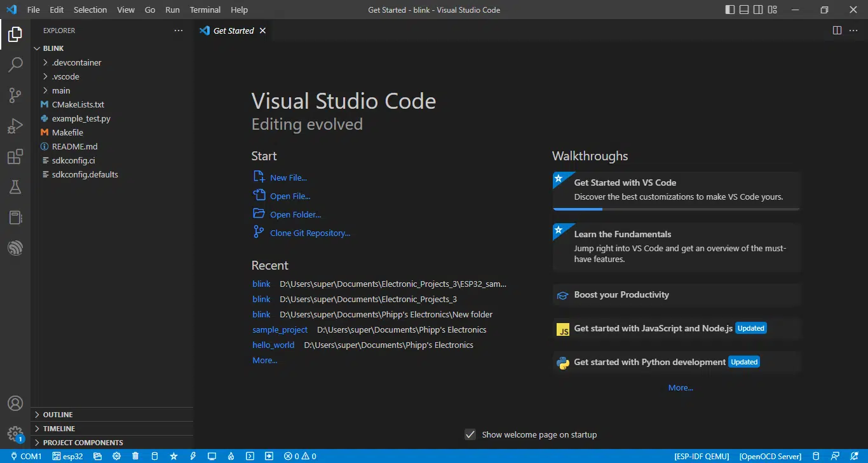The image size is (868, 463).
Task: Close the Get Started tab
Action: (263, 31)
